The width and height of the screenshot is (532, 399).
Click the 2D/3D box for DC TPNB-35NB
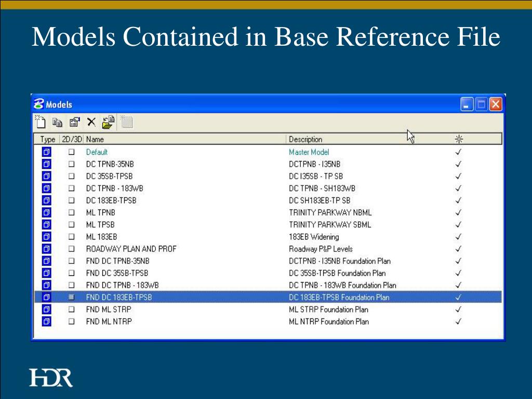(x=71, y=164)
